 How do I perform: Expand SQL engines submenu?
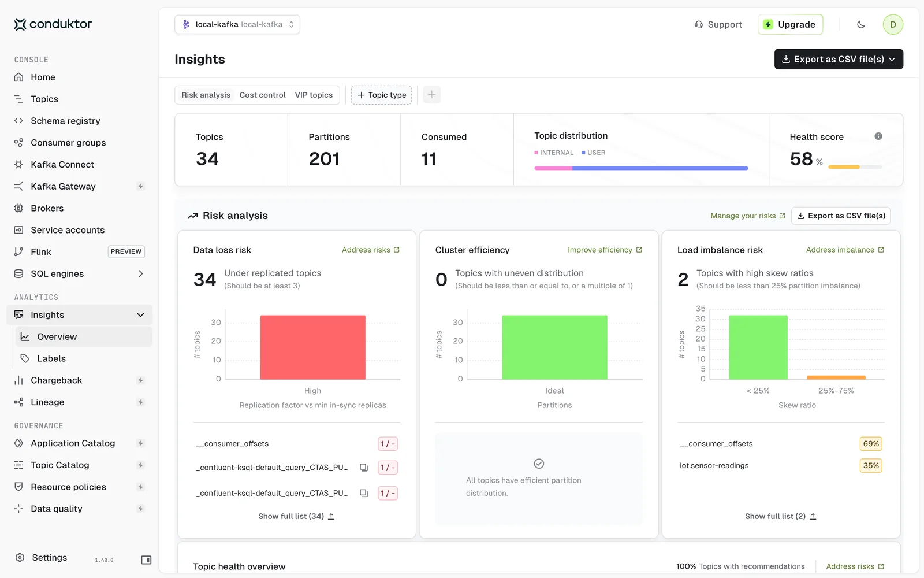[140, 274]
